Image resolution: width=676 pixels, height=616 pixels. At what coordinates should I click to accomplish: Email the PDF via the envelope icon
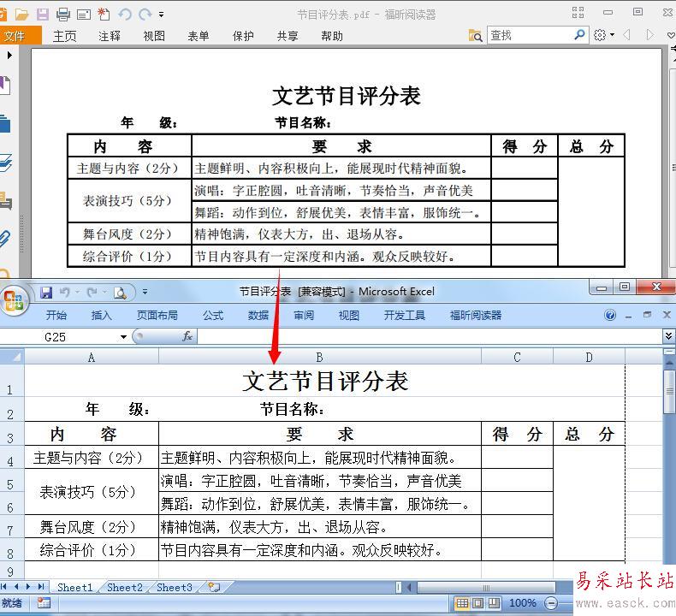[84, 15]
